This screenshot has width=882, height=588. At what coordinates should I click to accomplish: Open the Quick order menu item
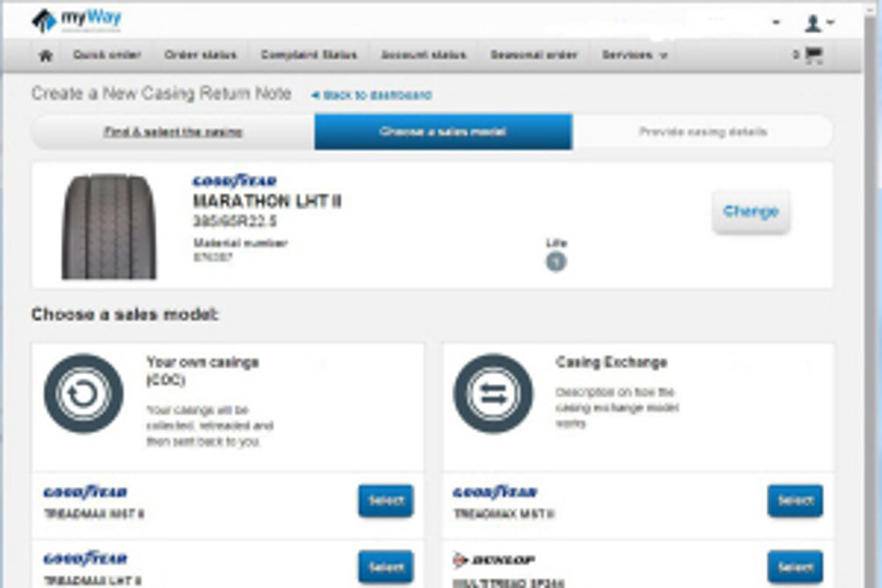107,55
